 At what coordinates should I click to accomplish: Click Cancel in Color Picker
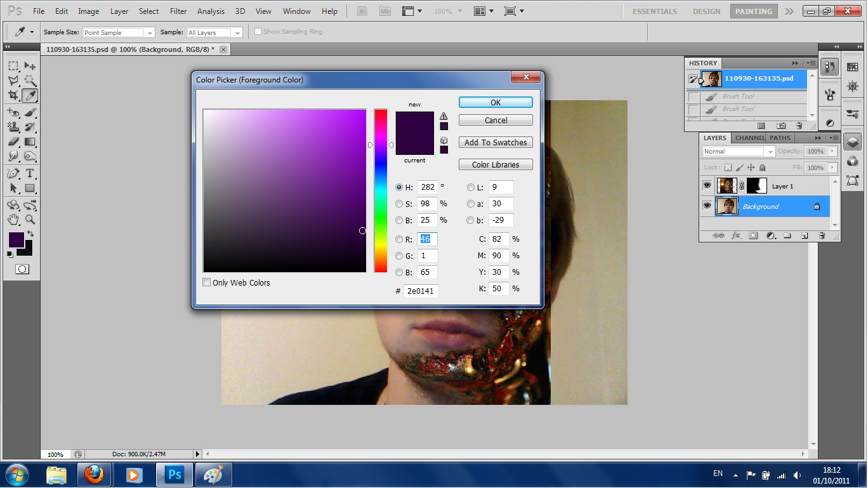pyautogui.click(x=496, y=120)
